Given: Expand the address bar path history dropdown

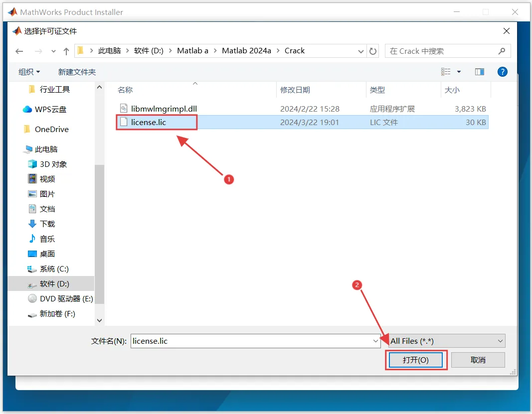Looking at the screenshot, I should coord(360,51).
